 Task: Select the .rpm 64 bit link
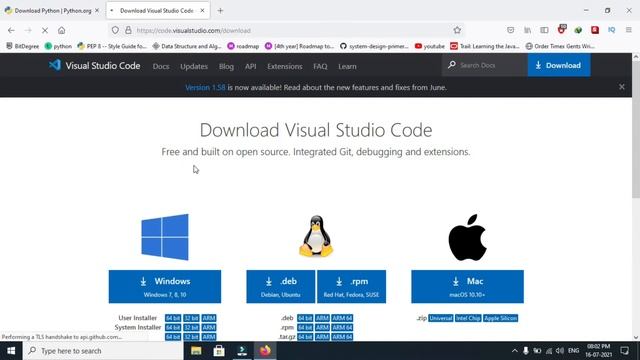point(305,327)
